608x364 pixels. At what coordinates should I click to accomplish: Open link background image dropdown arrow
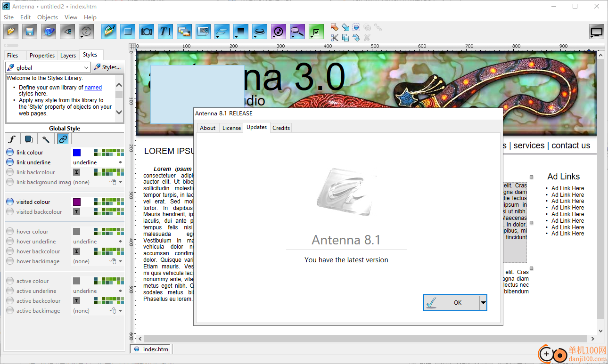[x=120, y=182]
